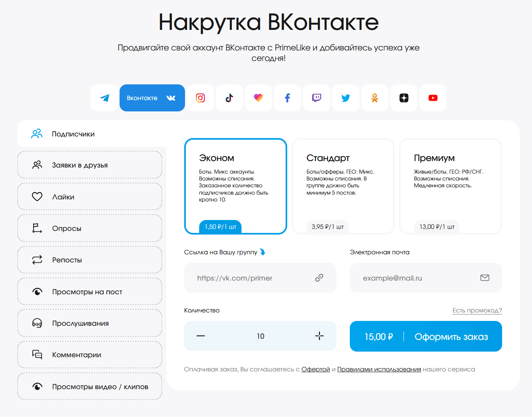Choose the Эконом plan card
This screenshot has width=532, height=417.
[236, 186]
